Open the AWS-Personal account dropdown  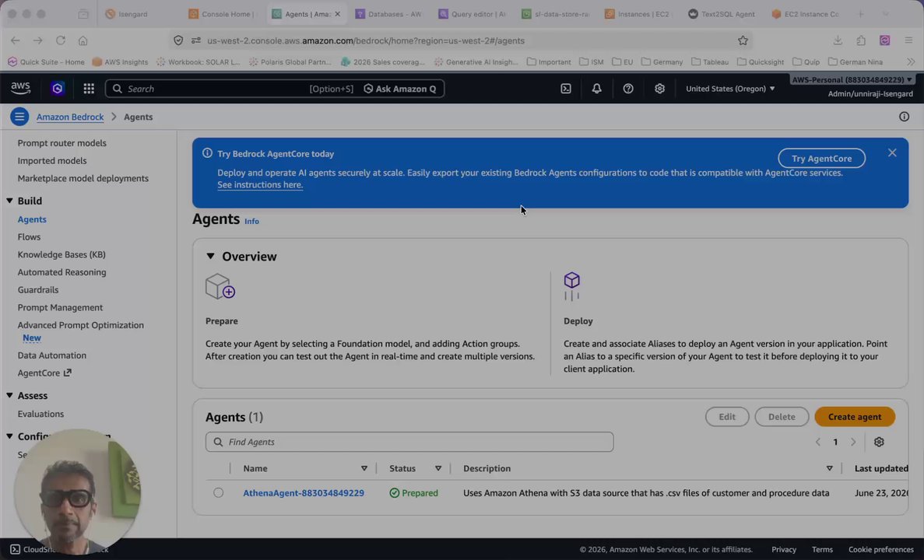point(852,79)
